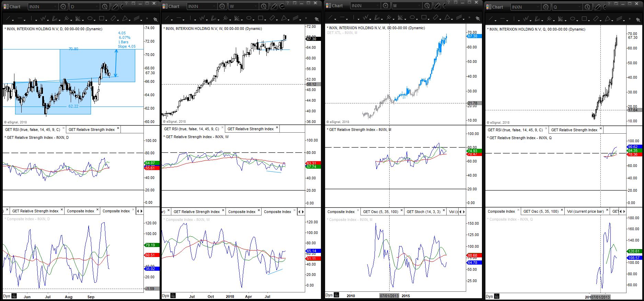The height and width of the screenshot is (301, 644).
Task: Open symbol settings gear in daily chart
Action: (63, 7)
